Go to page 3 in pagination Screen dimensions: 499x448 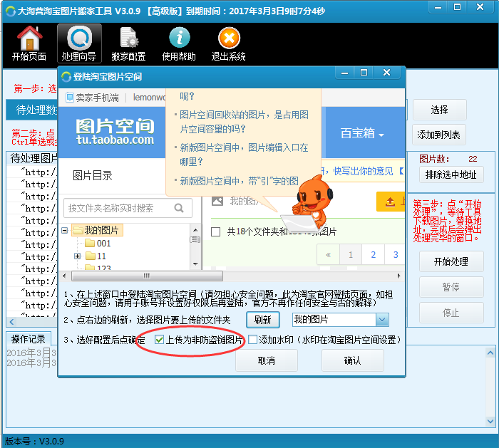pos(396,255)
